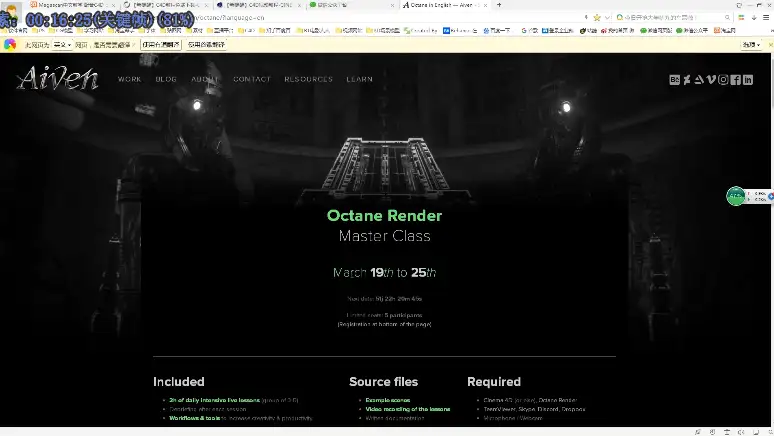This screenshot has width=774, height=436.
Task: Open the colorful extensions grid icon
Action: (x=741, y=17)
